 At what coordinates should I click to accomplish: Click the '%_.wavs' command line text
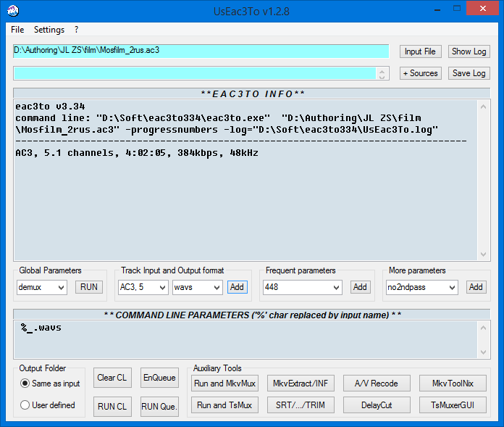[41, 328]
